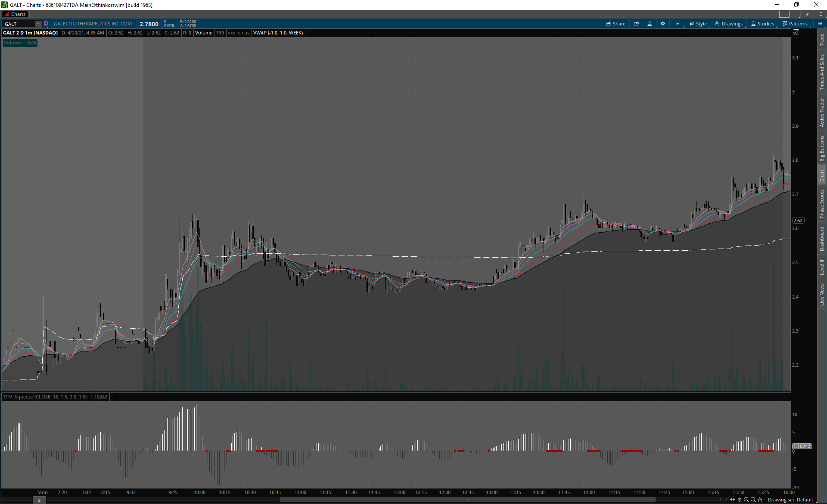
Task: Toggle the pink symbol link indicator
Action: coord(46,24)
